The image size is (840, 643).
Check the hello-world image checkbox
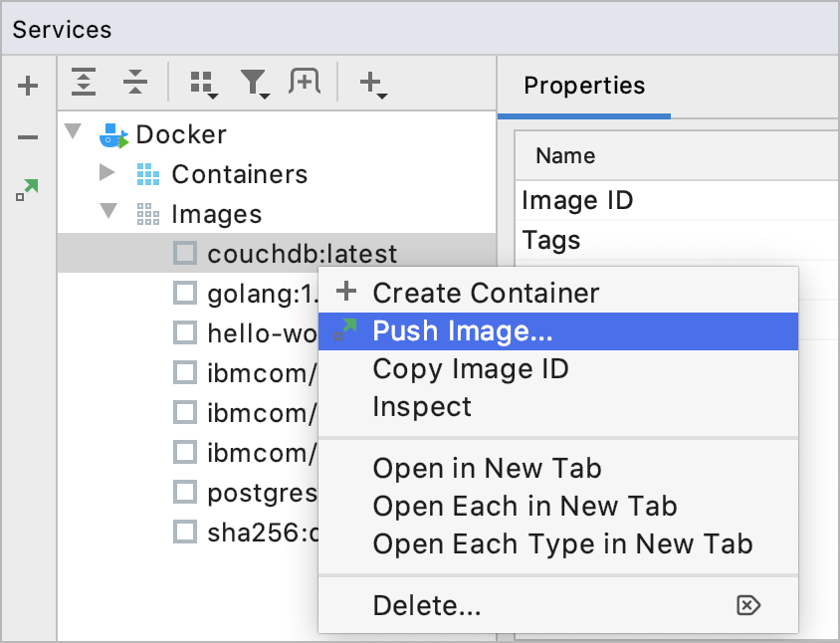click(x=185, y=332)
